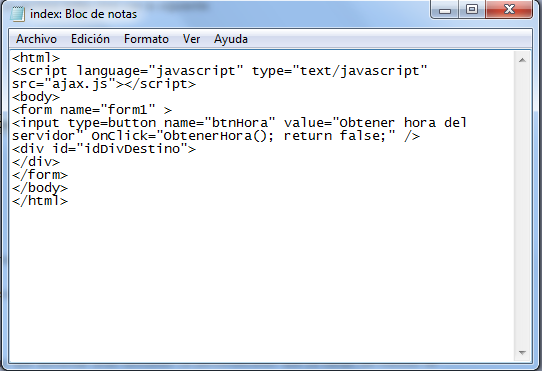
Task: Click the Notepad icon in title bar
Action: [x=17, y=14]
